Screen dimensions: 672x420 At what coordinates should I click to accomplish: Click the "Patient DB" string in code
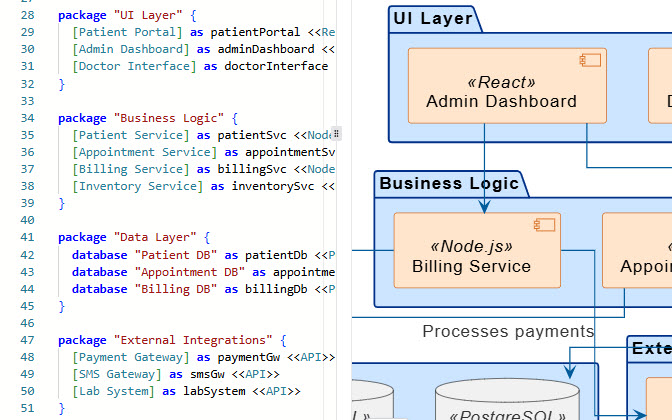pyautogui.click(x=176, y=255)
